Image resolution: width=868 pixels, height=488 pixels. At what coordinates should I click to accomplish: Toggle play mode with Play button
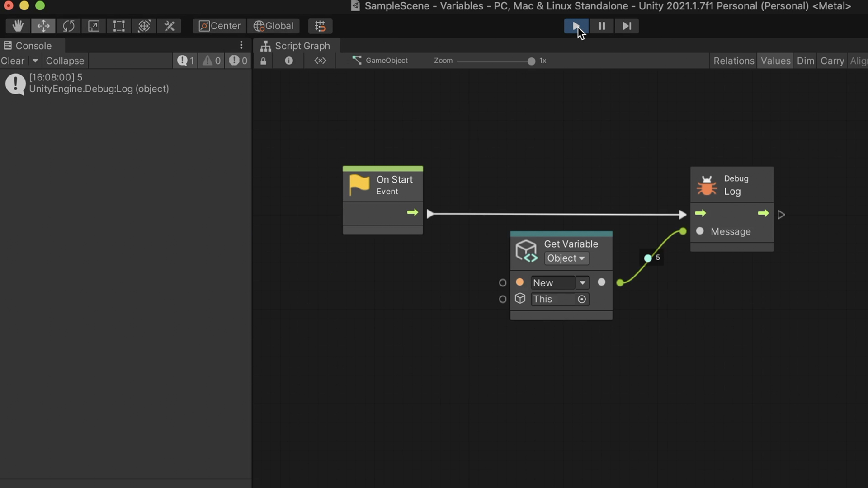[x=576, y=26]
